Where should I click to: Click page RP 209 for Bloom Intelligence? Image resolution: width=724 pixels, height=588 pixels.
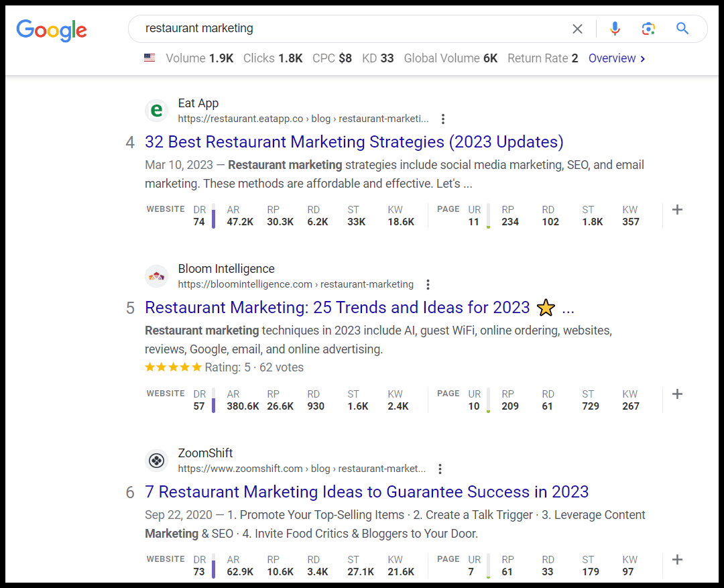pos(510,400)
